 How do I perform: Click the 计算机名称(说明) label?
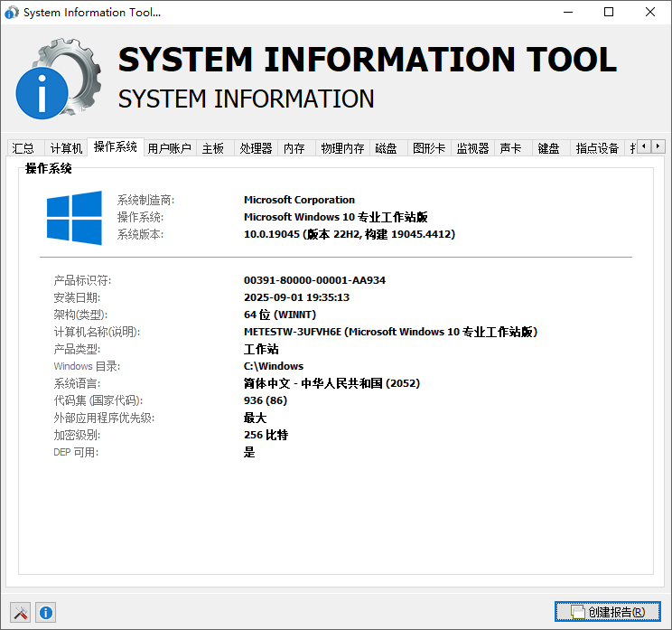click(x=97, y=332)
